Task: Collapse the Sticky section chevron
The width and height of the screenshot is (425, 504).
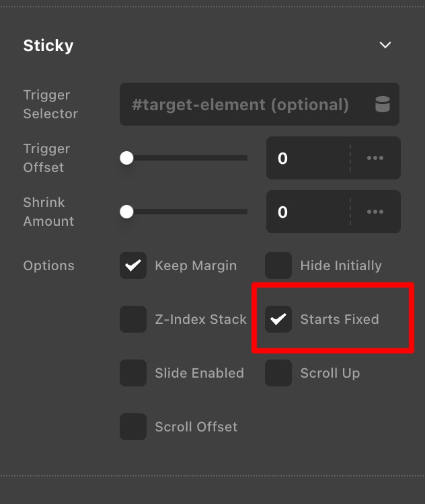Action: 385,45
